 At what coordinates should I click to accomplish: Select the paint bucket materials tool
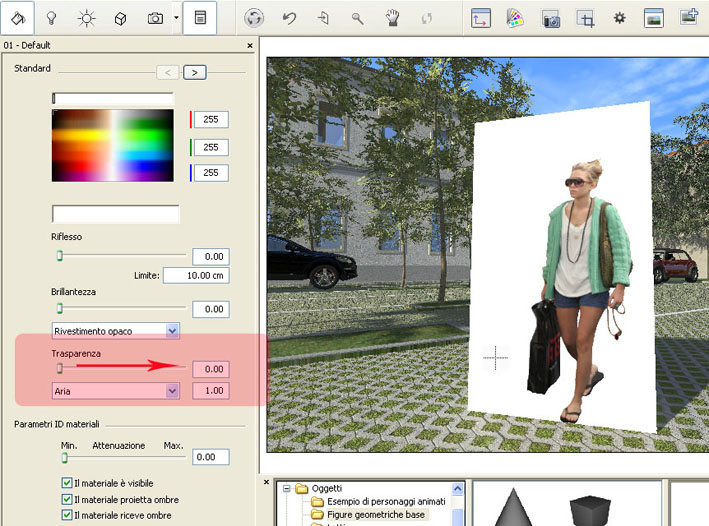tap(18, 18)
